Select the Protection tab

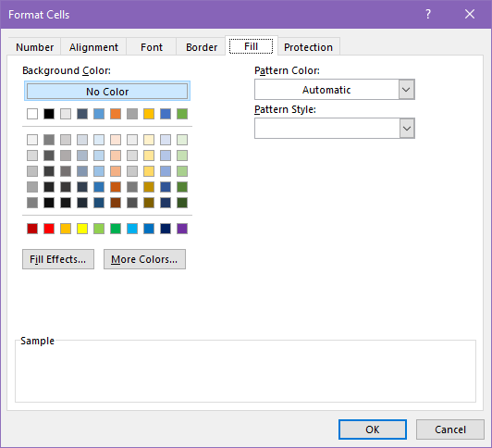(x=309, y=47)
